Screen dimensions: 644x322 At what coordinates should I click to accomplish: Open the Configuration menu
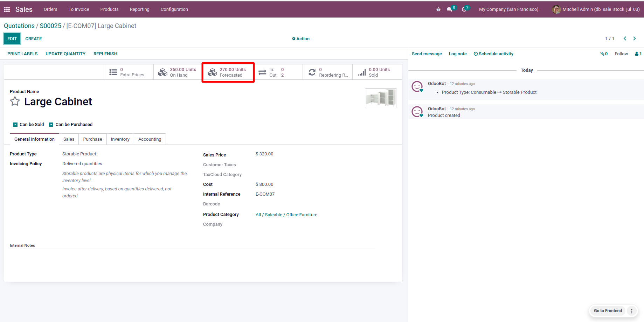[174, 9]
